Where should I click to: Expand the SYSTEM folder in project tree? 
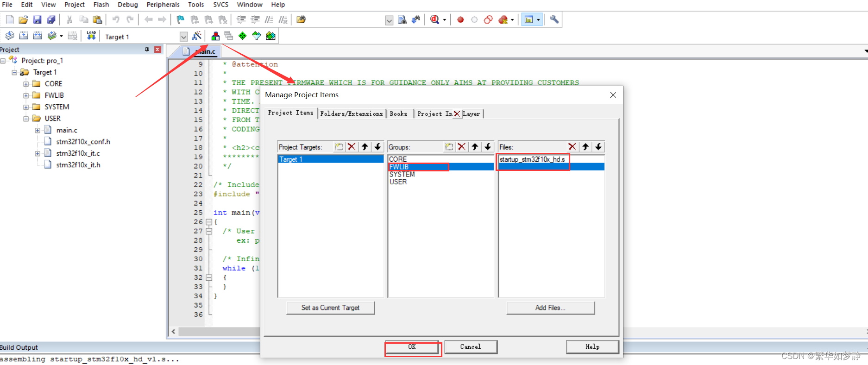point(26,107)
